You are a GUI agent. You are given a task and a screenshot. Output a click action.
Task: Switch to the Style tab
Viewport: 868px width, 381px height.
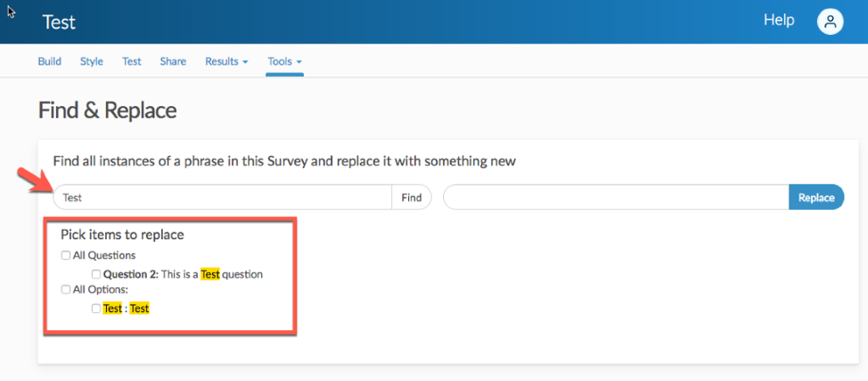click(92, 62)
